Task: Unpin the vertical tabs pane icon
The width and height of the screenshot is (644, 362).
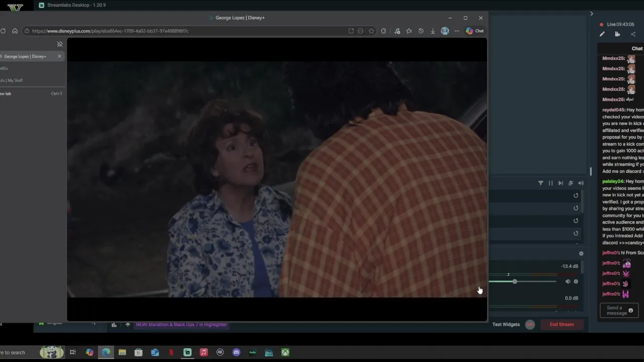Action: [60, 44]
